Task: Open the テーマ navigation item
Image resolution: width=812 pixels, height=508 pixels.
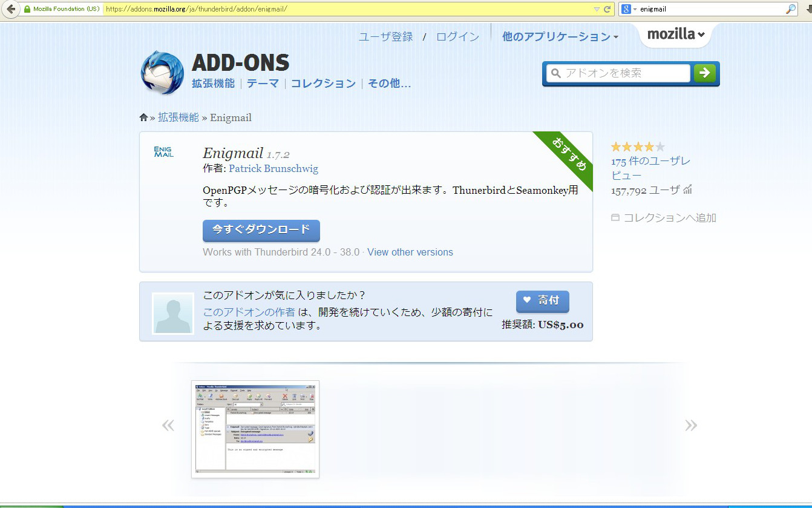Action: (x=263, y=84)
